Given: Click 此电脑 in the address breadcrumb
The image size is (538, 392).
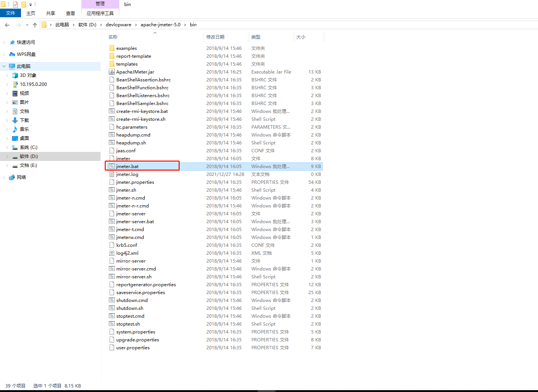Looking at the screenshot, I should [x=62, y=25].
